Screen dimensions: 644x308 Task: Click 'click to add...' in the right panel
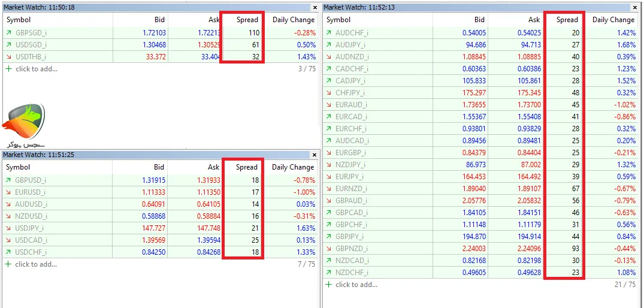click(356, 285)
